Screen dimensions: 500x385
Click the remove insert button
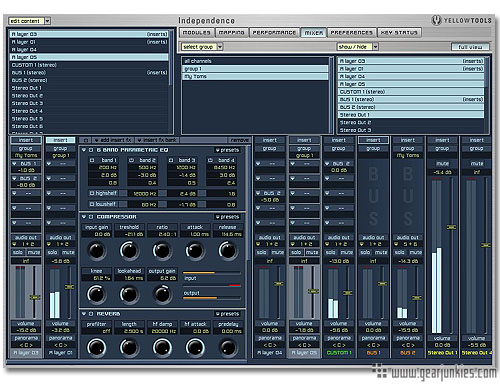(239, 140)
